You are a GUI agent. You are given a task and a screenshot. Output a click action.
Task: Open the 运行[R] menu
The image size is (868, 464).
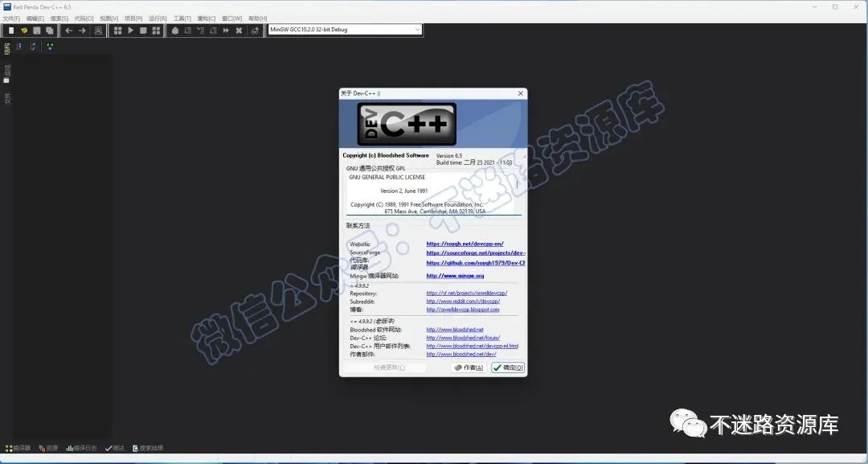coord(158,18)
